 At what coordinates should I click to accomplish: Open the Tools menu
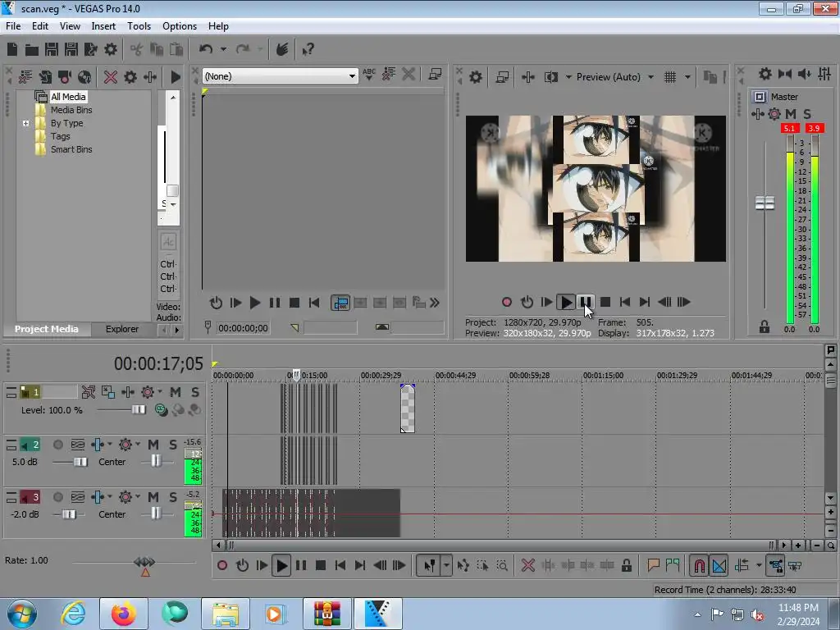pyautogui.click(x=139, y=26)
